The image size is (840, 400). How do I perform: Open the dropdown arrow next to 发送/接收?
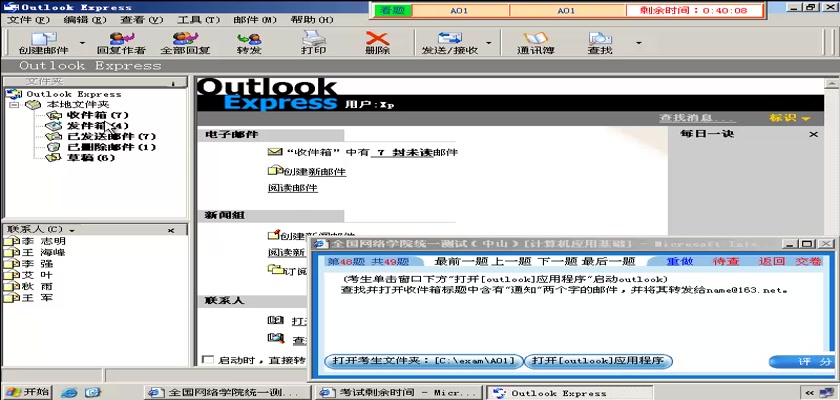489,43
